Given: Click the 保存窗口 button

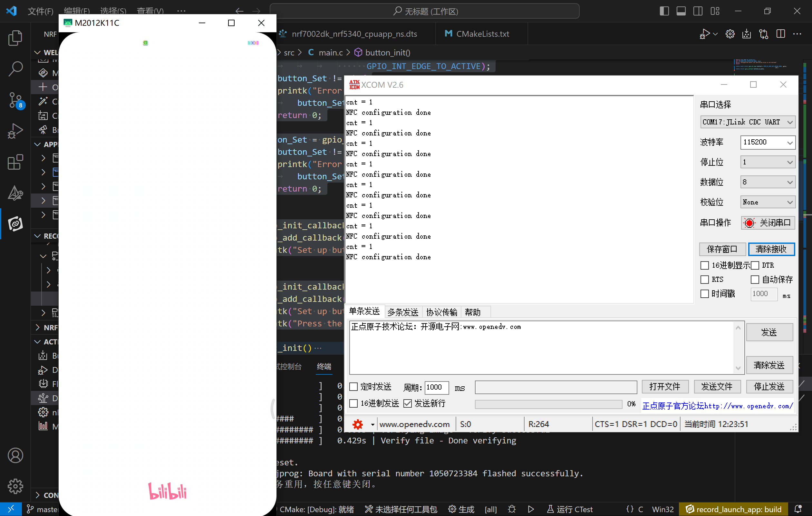Looking at the screenshot, I should click(x=722, y=249).
